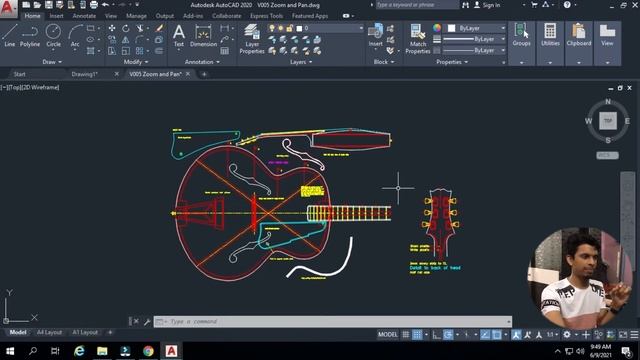
Task: Select the Circle tool
Action: click(x=53, y=35)
